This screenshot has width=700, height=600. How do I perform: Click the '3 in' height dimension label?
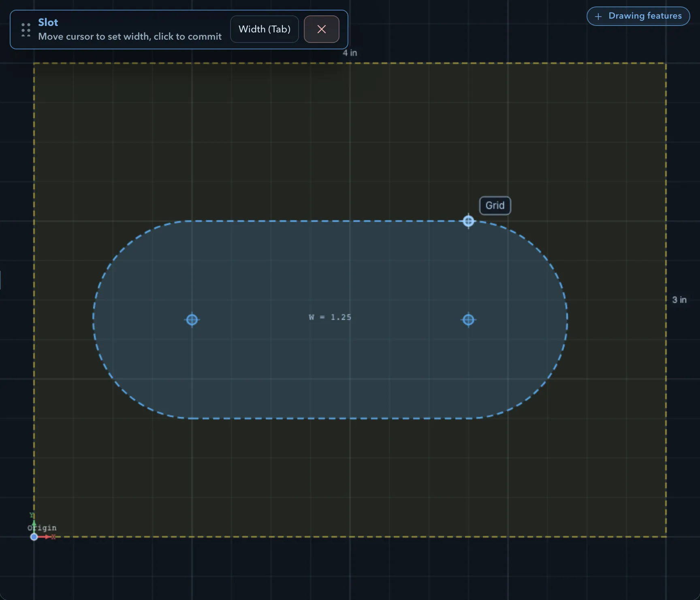click(x=679, y=300)
